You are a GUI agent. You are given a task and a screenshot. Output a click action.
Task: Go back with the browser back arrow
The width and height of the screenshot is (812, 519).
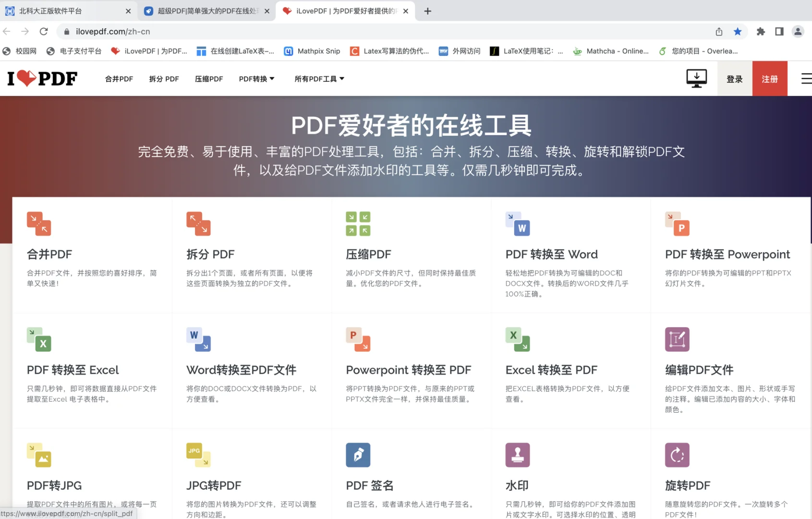[x=7, y=31]
